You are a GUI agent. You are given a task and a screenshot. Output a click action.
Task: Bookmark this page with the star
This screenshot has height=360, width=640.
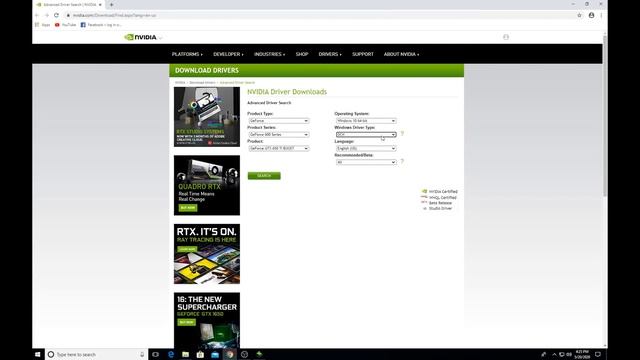click(579, 16)
